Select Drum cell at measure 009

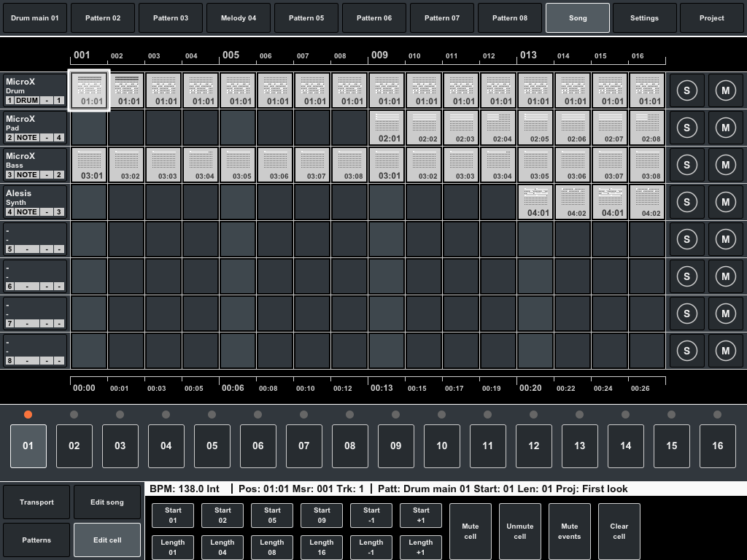[387, 90]
